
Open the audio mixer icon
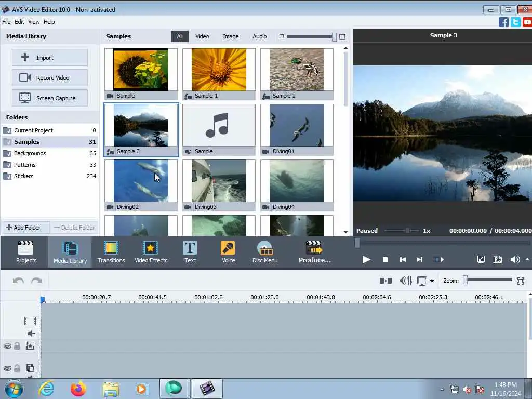pyautogui.click(x=406, y=281)
